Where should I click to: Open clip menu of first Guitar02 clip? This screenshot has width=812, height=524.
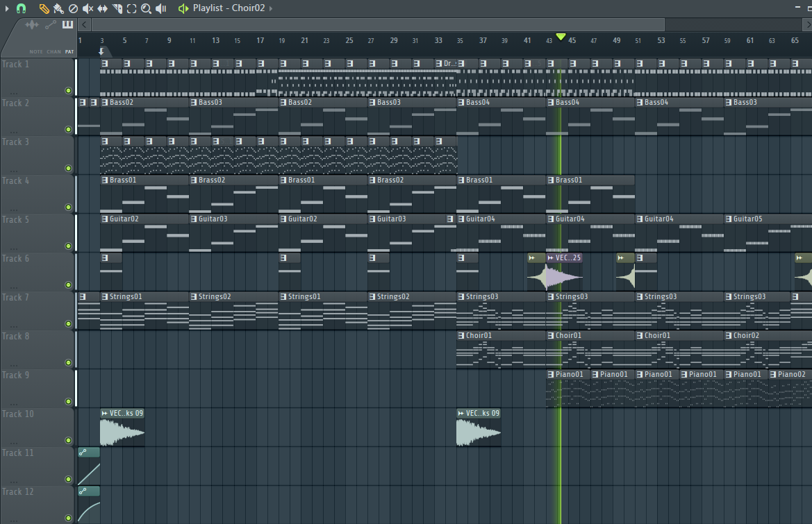[105, 219]
